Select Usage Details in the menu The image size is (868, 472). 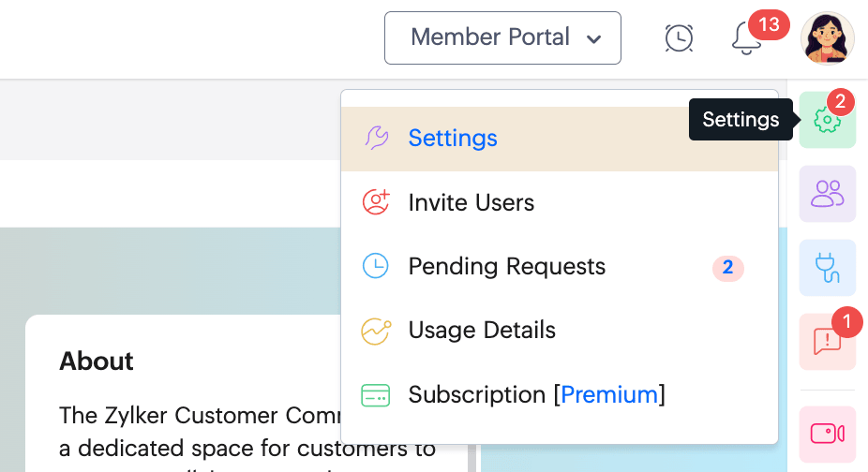pos(482,331)
